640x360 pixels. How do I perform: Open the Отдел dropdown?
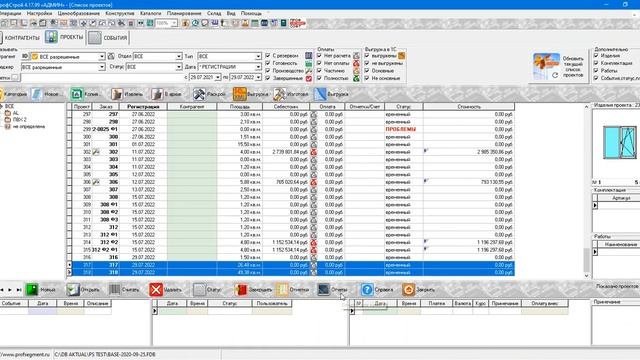(178, 56)
